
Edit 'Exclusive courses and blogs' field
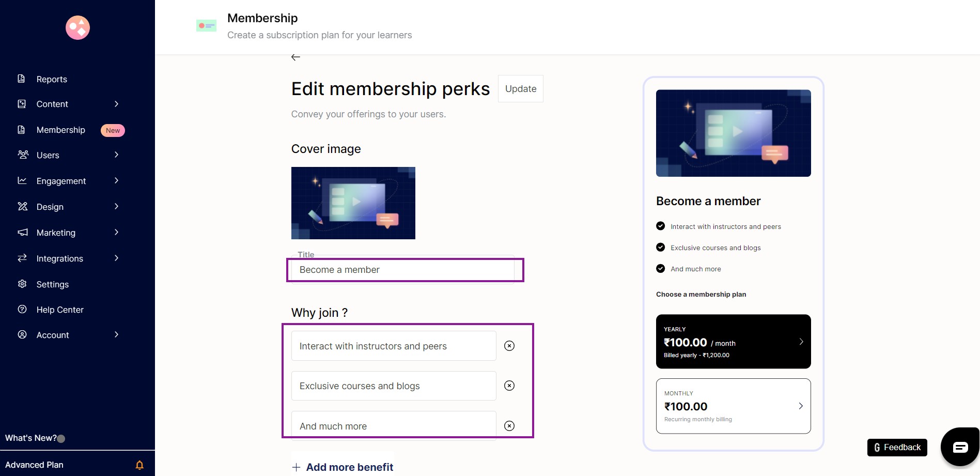click(x=394, y=386)
